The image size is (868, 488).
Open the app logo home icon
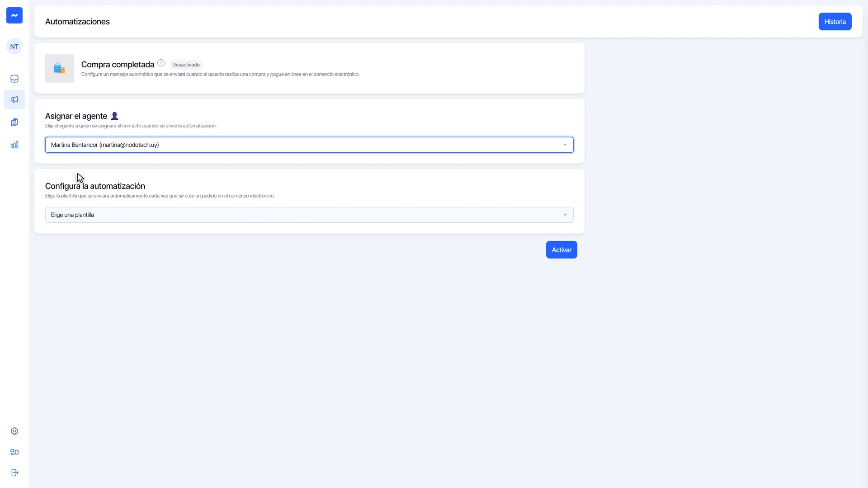point(14,15)
